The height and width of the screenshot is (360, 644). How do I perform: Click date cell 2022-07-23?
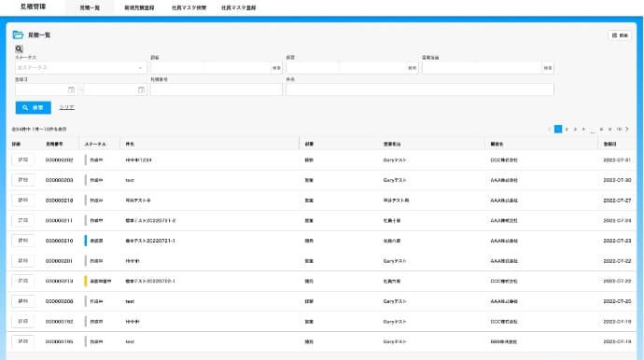617,241
